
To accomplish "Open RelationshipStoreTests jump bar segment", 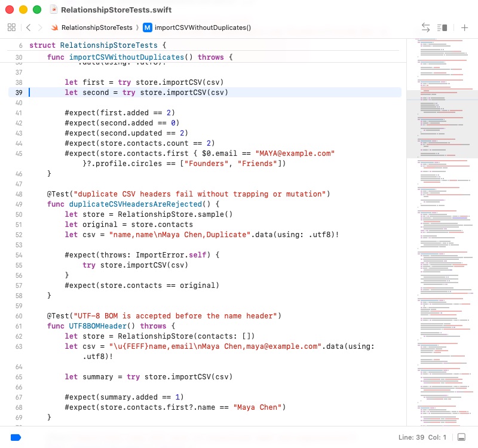I will coord(97,27).
